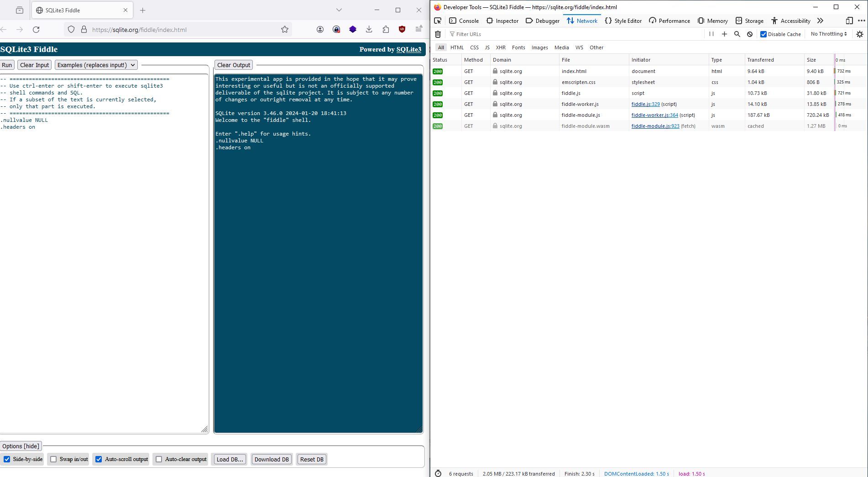Open the No Throttling dropdown
Viewport: 868px width, 477px height.
[x=829, y=34]
